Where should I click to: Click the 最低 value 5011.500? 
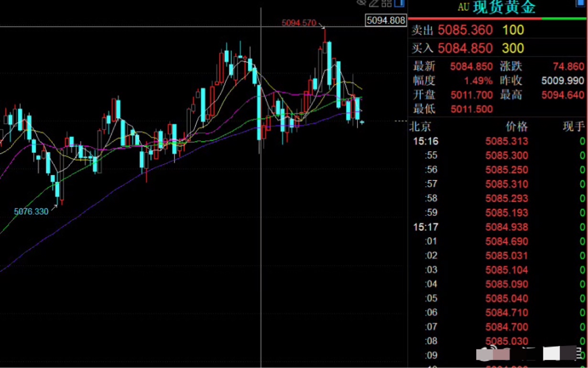[x=471, y=109]
